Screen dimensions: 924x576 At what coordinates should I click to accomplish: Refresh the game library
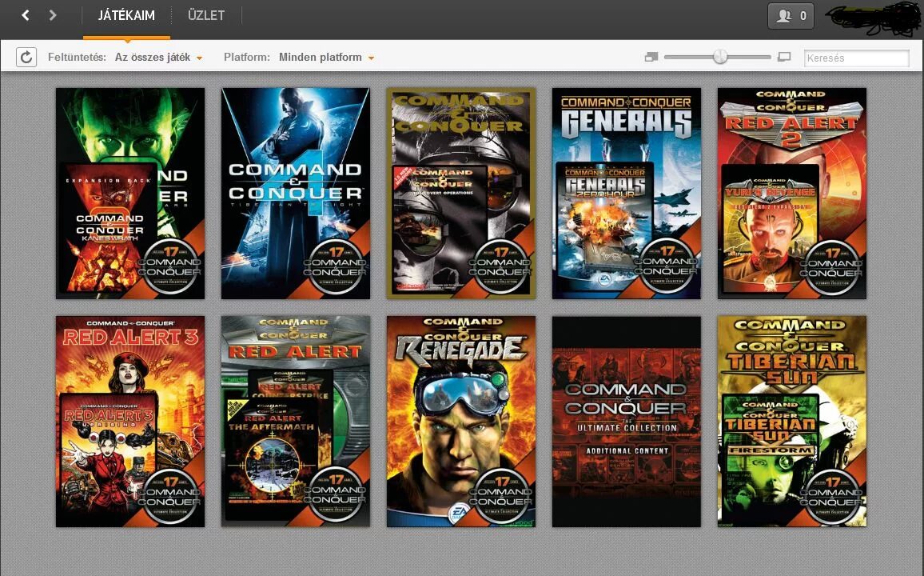coord(26,57)
